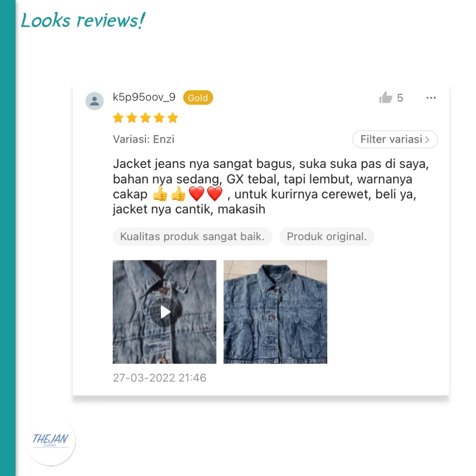Open the Filter variasi dropdown

[x=395, y=139]
